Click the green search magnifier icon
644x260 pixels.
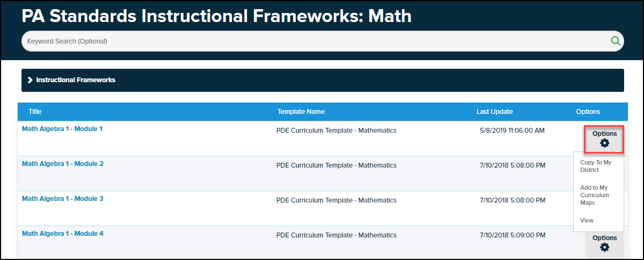tap(615, 41)
